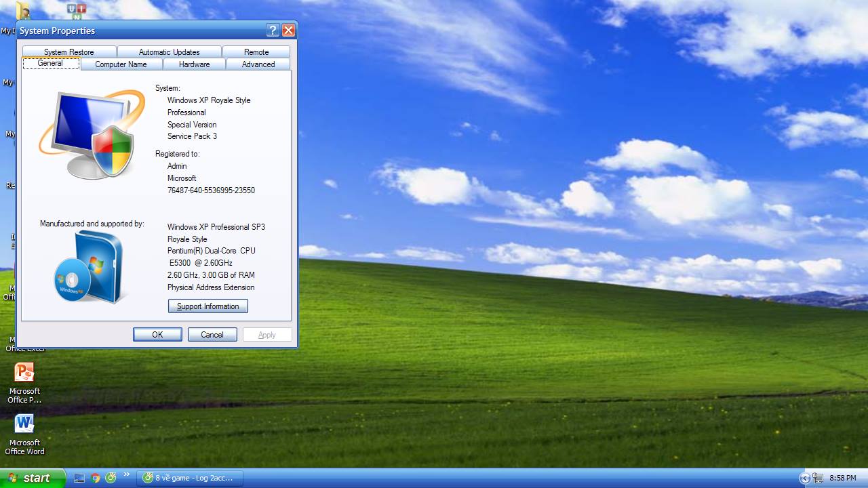Show hidden system tray icons arrow

click(x=805, y=478)
